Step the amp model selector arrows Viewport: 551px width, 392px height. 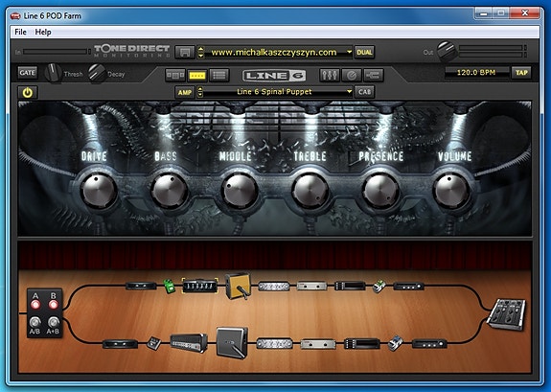(x=200, y=92)
